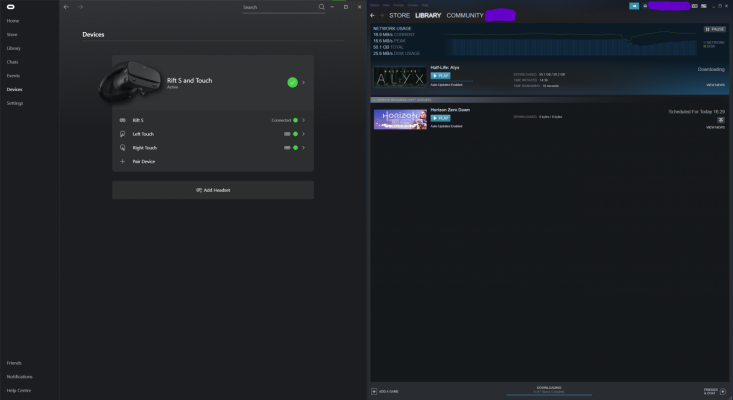Click the Friends & Chat plus icon

[723, 392]
